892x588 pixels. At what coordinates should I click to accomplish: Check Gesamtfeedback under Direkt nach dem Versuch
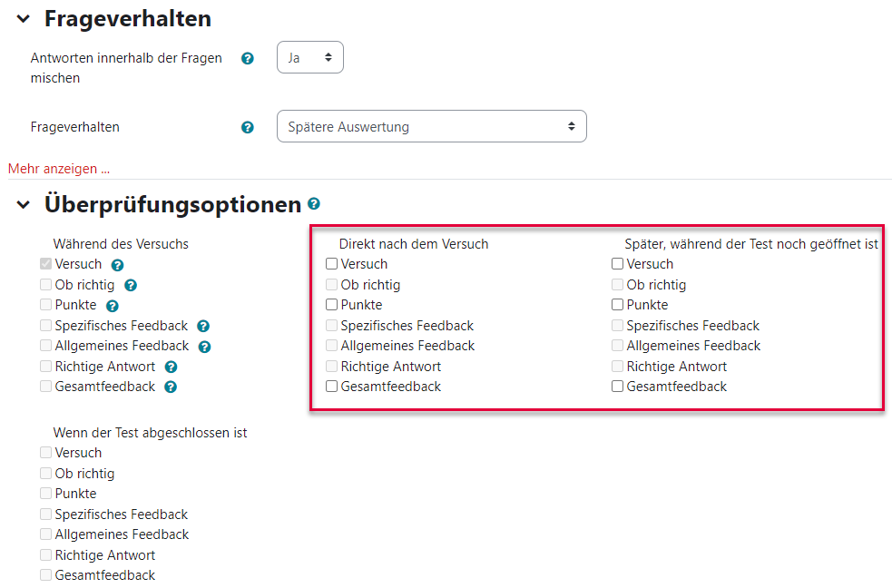331,387
